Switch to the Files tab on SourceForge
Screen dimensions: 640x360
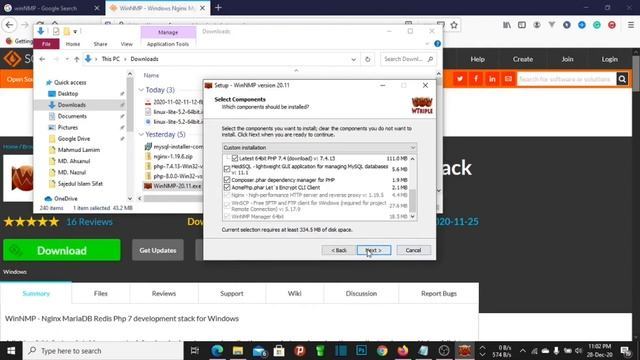pos(100,293)
